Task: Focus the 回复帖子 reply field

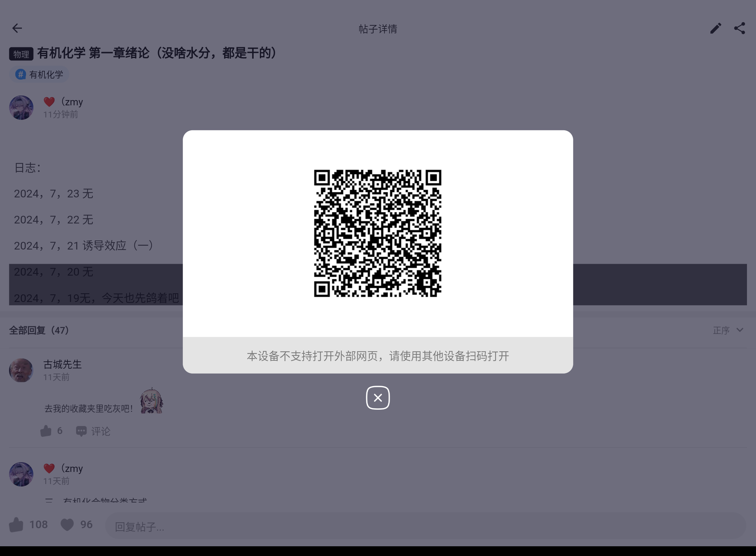Action: point(426,526)
